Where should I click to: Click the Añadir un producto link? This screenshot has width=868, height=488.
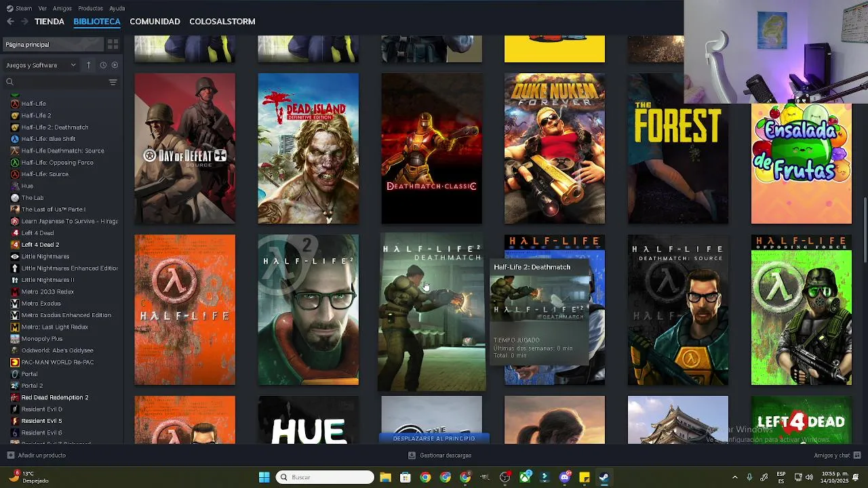42,455
